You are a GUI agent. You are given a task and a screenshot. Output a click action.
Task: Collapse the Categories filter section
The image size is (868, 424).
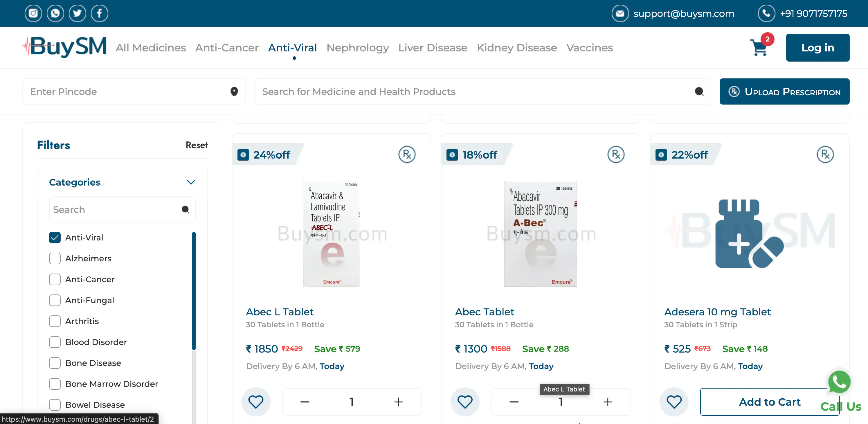click(x=191, y=182)
